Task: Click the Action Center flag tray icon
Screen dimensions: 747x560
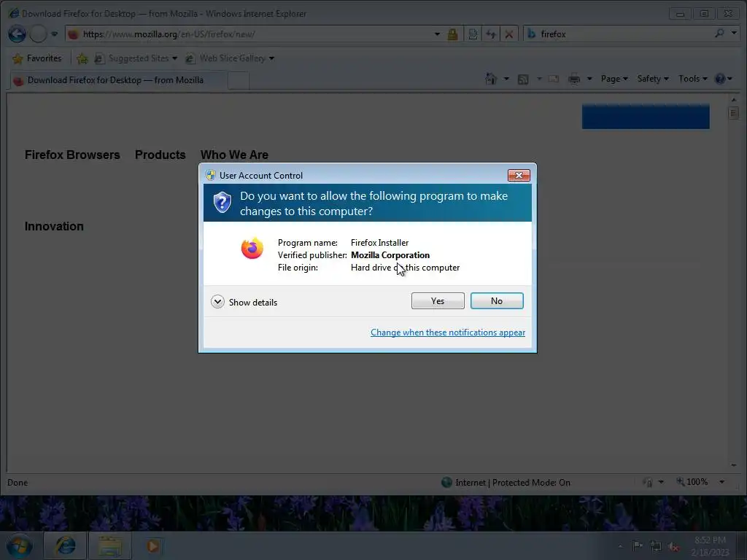Action: click(638, 545)
